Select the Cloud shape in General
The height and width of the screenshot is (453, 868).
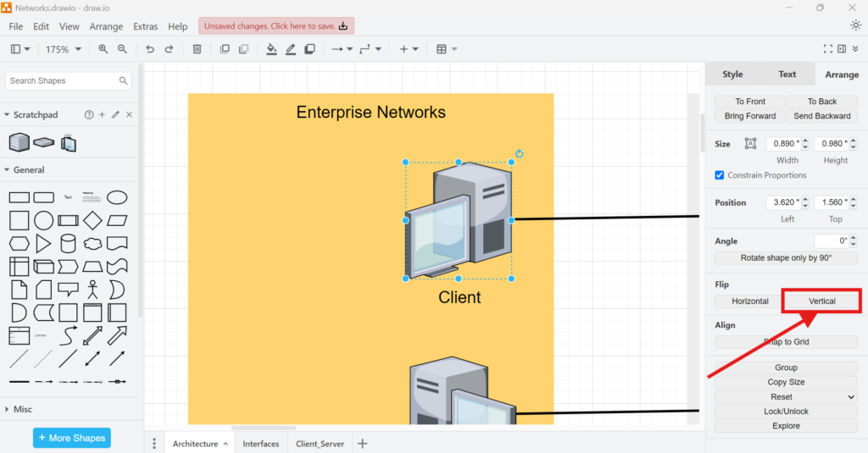tap(92, 243)
